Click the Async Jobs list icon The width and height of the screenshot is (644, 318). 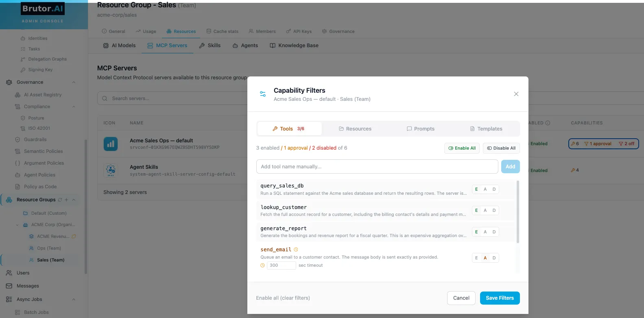(9, 299)
